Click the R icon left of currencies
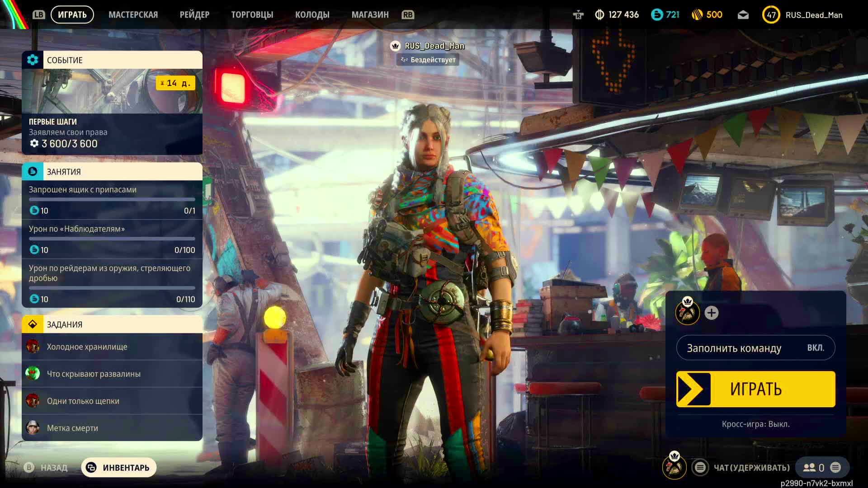 tap(578, 15)
